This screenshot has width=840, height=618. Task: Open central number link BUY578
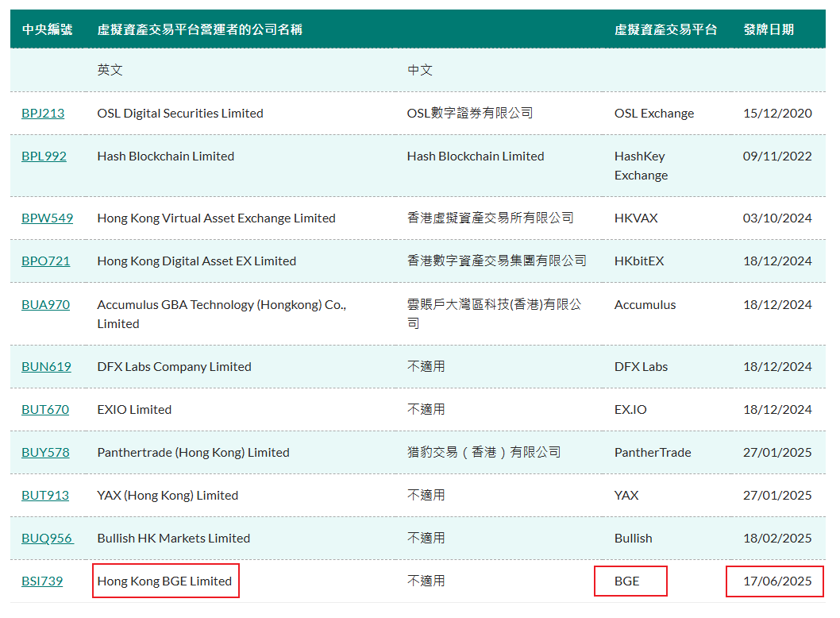coord(45,452)
